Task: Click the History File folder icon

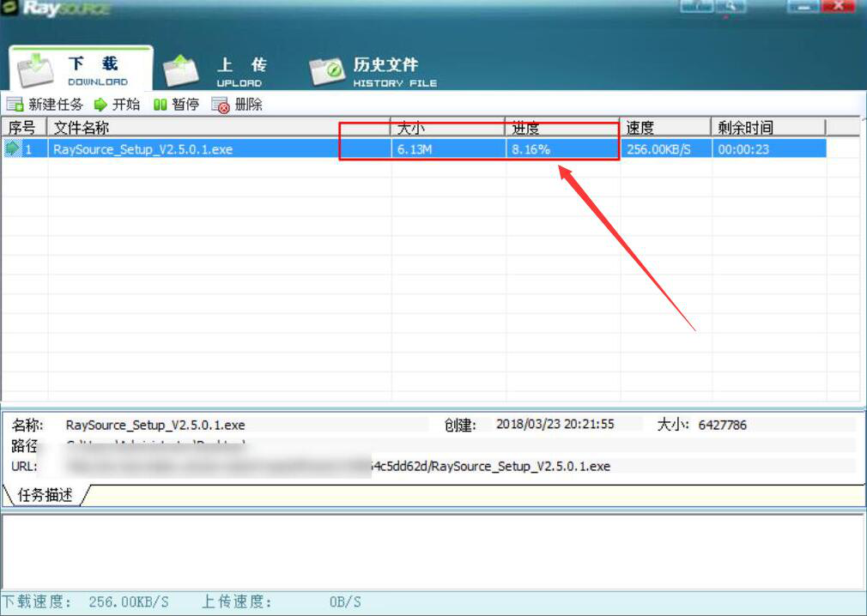Action: (x=327, y=72)
